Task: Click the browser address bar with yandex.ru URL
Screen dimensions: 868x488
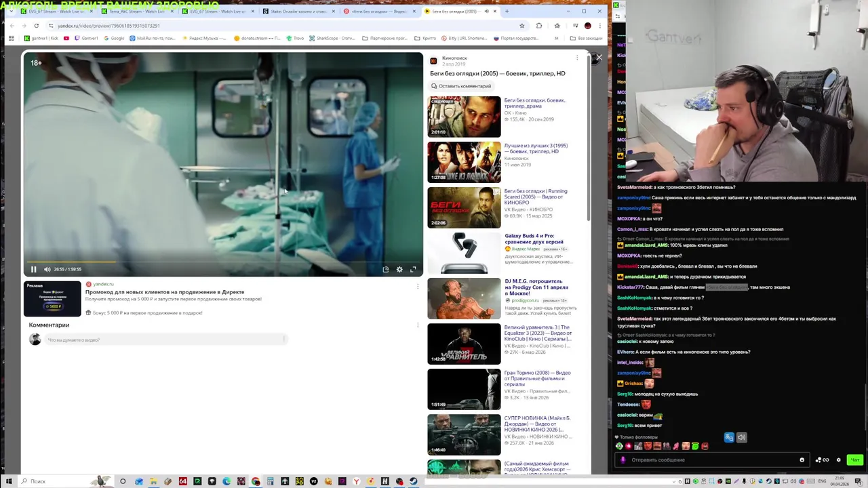Action: pyautogui.click(x=285, y=26)
